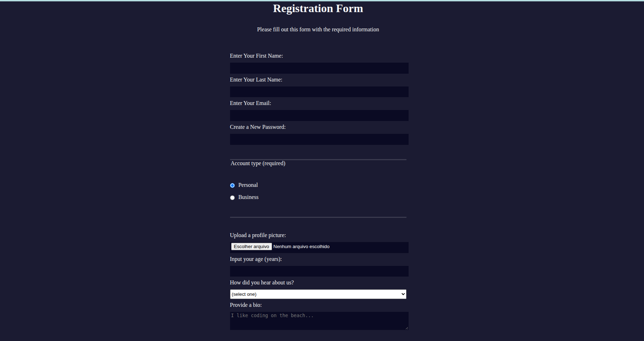Click the Email input field
Image resolution: width=644 pixels, height=341 pixels.
coord(319,116)
